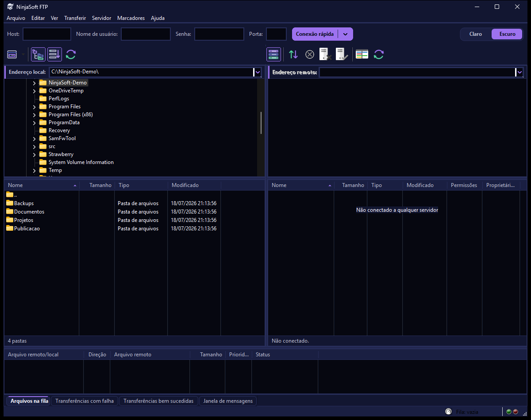
Task: Open the Endereço local path dropdown
Action: [258, 72]
